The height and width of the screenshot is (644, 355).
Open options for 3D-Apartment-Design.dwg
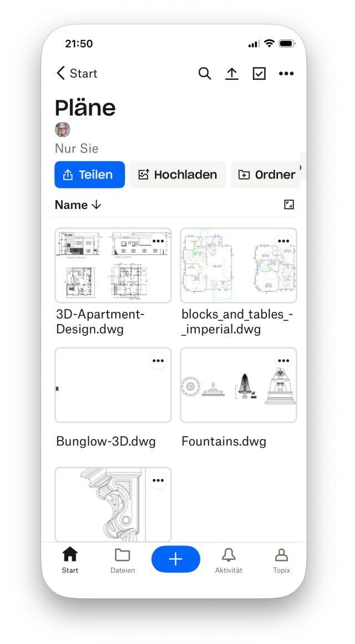click(x=158, y=241)
